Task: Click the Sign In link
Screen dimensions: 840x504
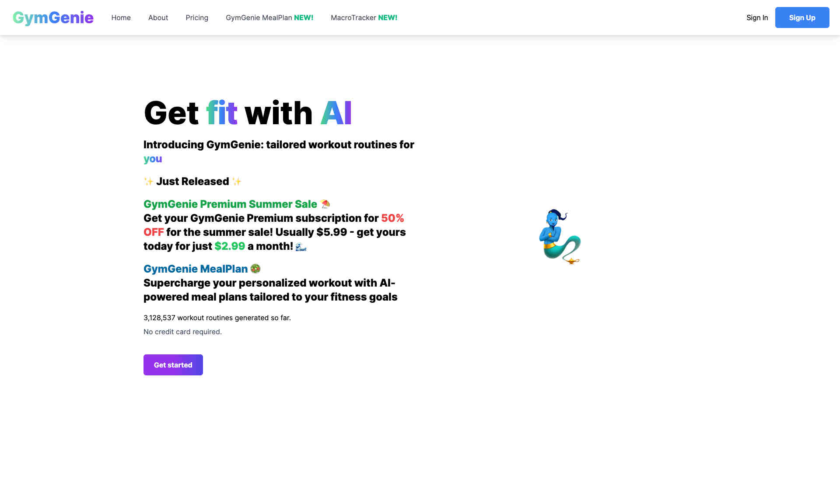Action: [x=757, y=17]
